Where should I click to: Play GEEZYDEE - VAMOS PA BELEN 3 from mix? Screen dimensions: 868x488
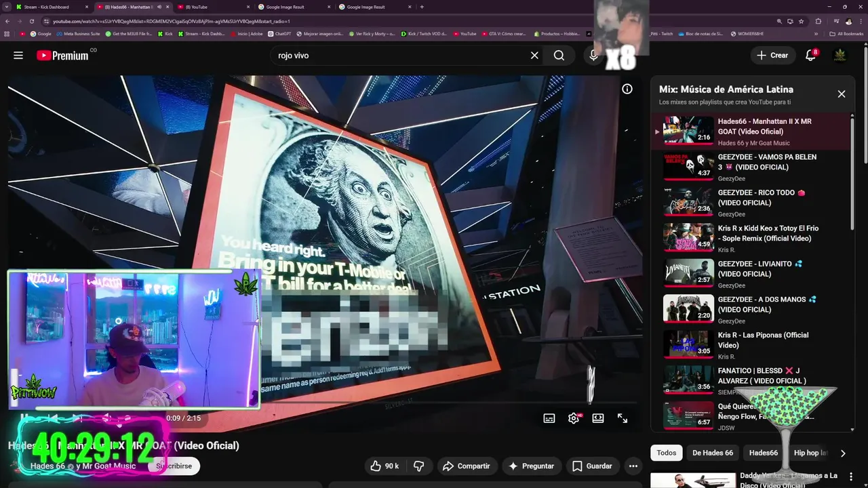[751, 166]
